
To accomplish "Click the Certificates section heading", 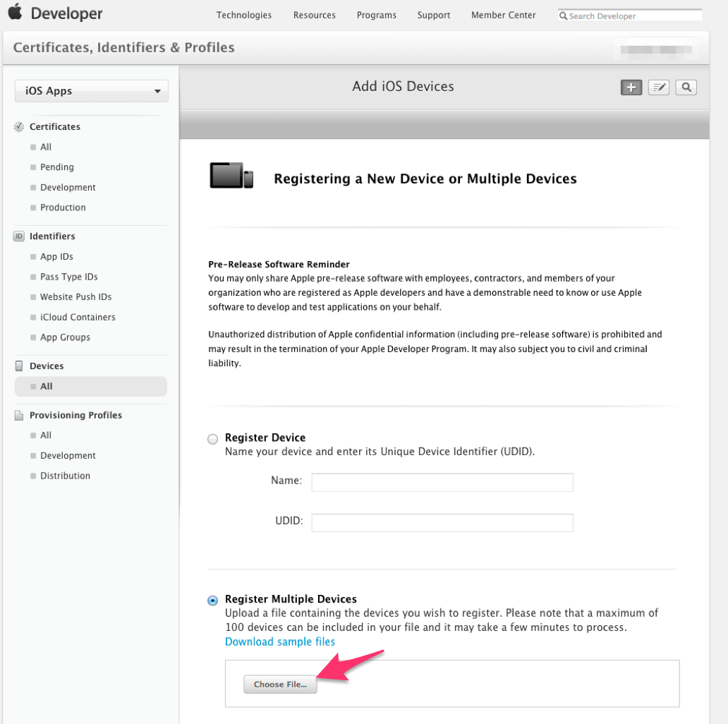I will pyautogui.click(x=55, y=127).
